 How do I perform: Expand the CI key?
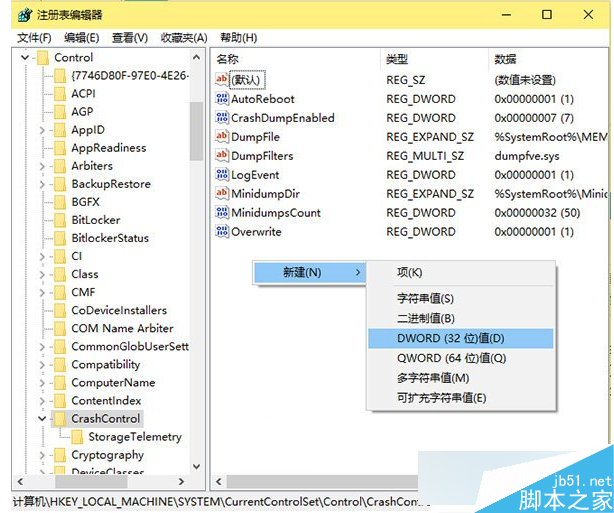[42, 256]
